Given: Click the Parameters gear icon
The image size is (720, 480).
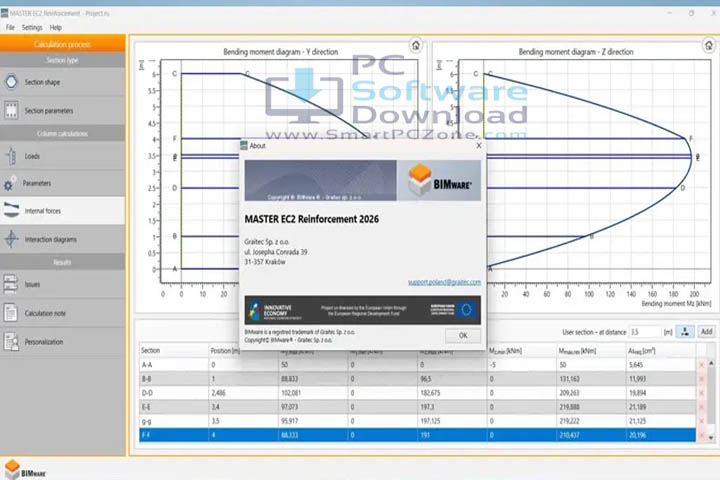Looking at the screenshot, I should point(9,185).
